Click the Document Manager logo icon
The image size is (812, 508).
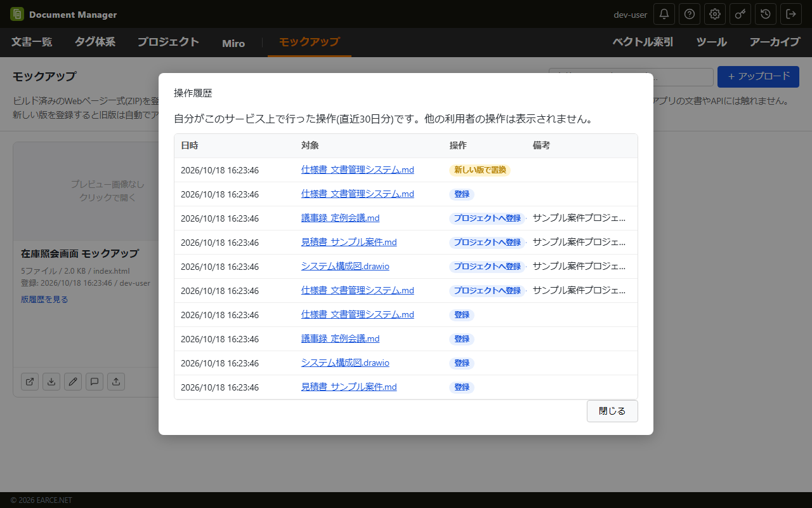tap(17, 14)
